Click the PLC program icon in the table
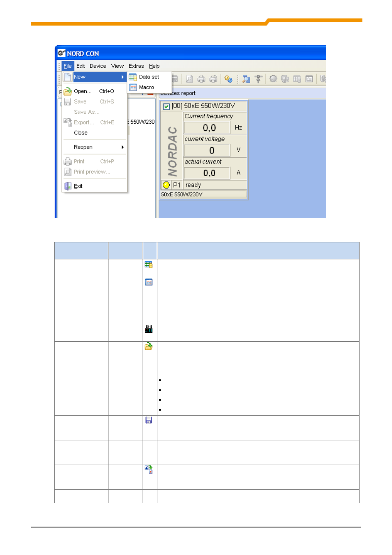The height and width of the screenshot is (555, 392). (149, 329)
